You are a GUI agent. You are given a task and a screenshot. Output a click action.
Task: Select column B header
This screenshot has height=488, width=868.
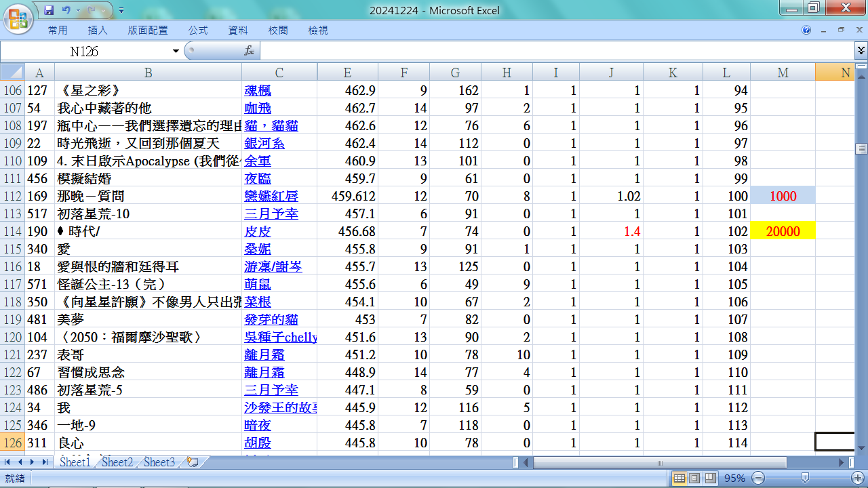148,73
